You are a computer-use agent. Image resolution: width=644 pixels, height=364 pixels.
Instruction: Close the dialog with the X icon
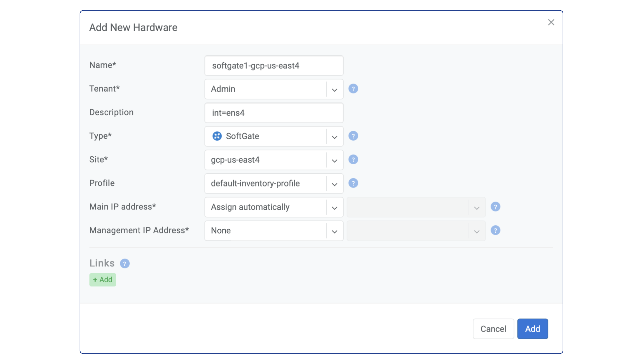tap(551, 22)
